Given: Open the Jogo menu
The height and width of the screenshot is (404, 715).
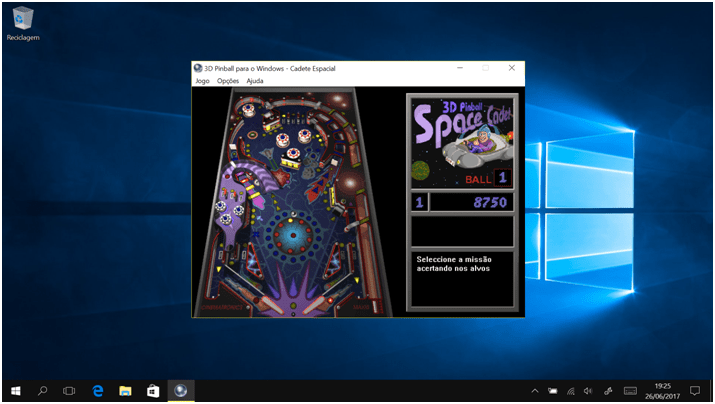Looking at the screenshot, I should point(202,81).
